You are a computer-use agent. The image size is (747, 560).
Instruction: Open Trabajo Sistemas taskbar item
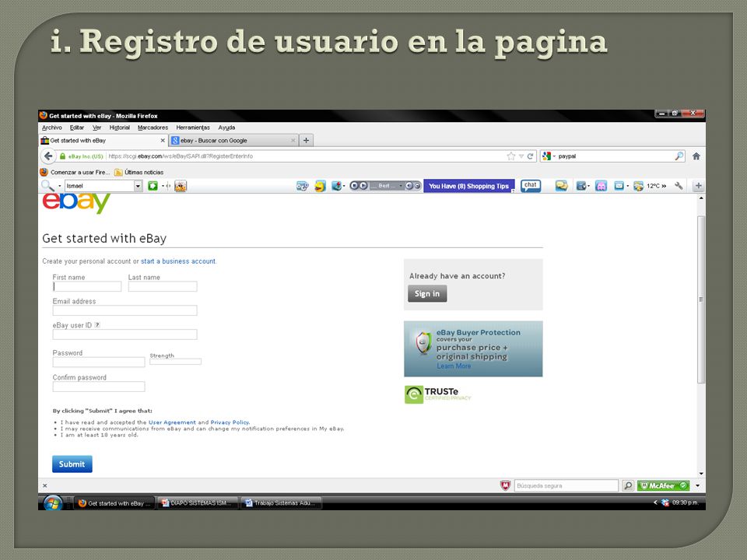coord(282,503)
